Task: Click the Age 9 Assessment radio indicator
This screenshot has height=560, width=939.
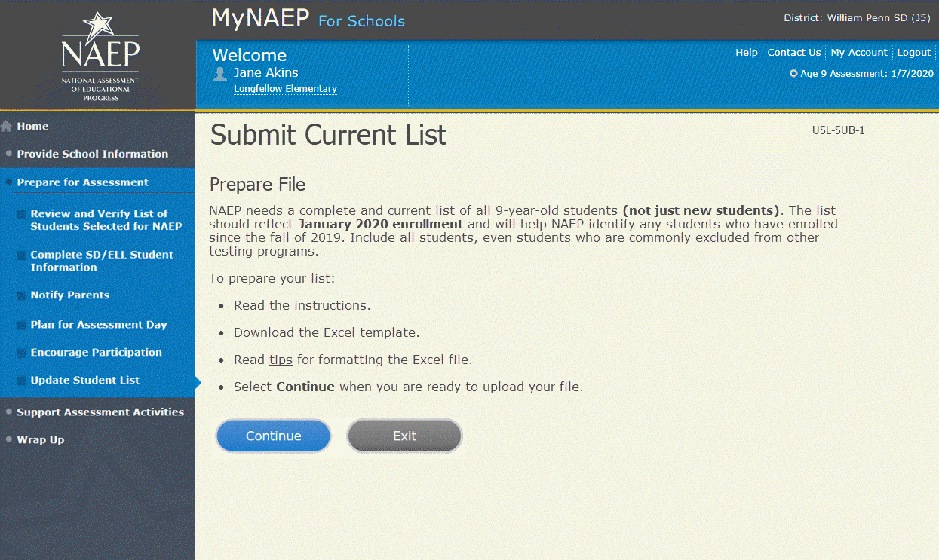Action: pos(793,74)
